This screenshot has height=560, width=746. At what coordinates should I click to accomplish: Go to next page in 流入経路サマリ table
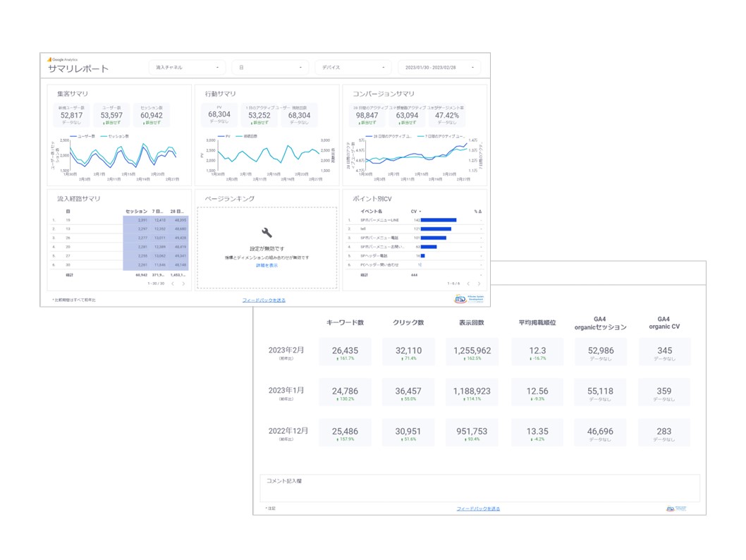pyautogui.click(x=183, y=284)
